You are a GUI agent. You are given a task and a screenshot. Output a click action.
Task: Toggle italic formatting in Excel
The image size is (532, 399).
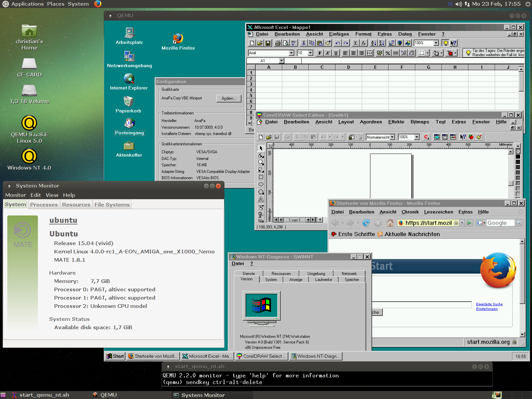328,53
